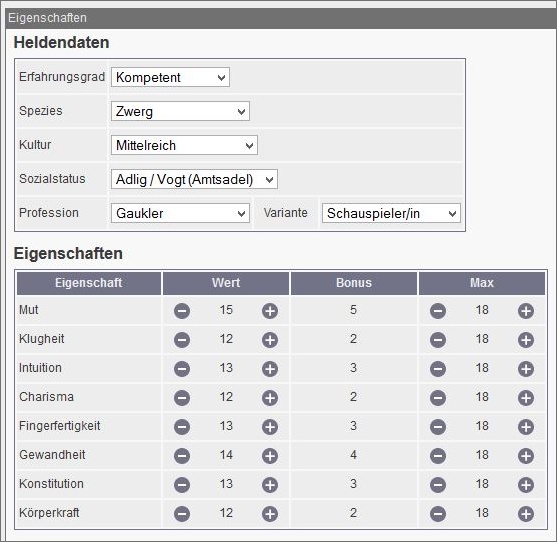Decrease the Klugheit value with minus icon

pos(182,340)
